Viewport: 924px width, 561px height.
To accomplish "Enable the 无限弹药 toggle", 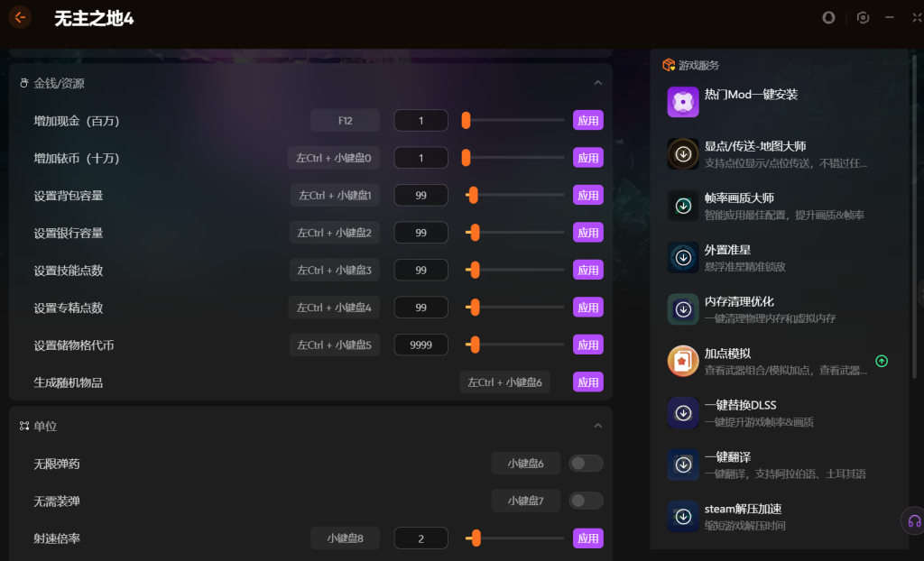I will pos(586,464).
